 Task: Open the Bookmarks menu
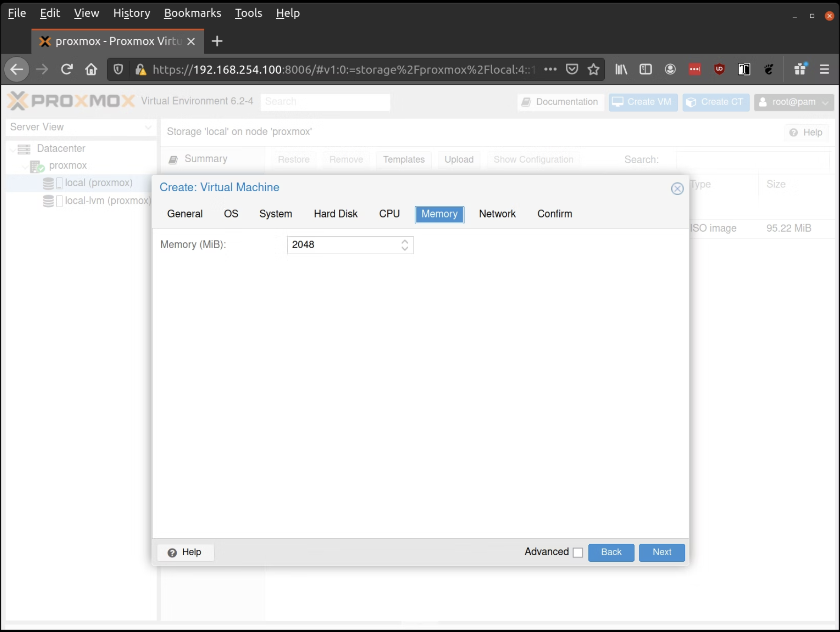(x=192, y=13)
